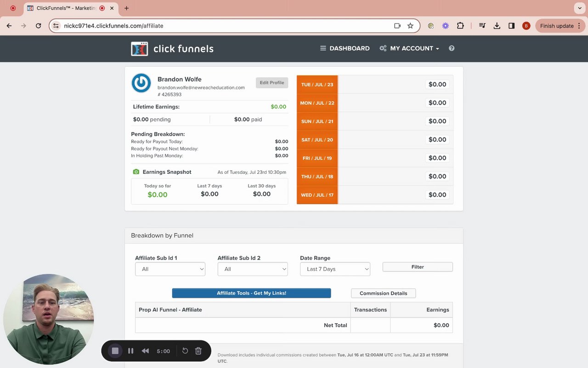Click the In Holding Past Monday label
This screenshot has width=588, height=368.
tap(157, 156)
